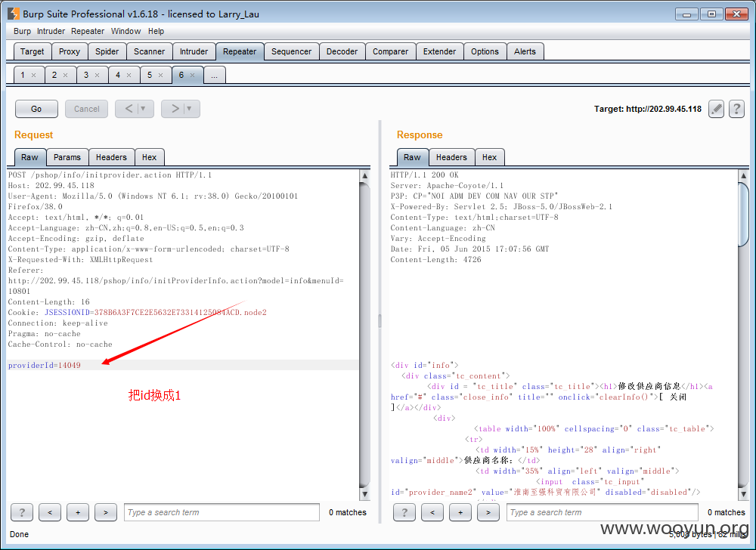756x550 pixels.
Task: Click the JSESSIONID cookie value
Action: tap(180, 313)
